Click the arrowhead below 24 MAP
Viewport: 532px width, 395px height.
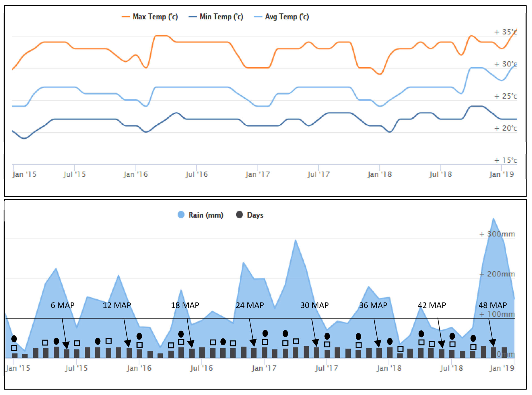pos(253,343)
